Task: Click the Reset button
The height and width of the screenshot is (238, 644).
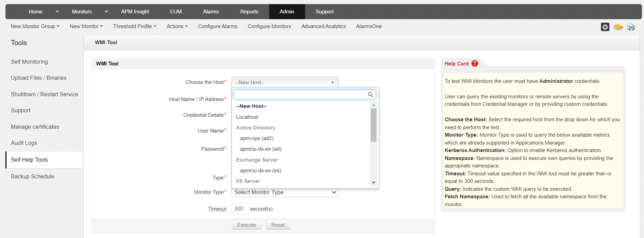Action: (x=278, y=225)
